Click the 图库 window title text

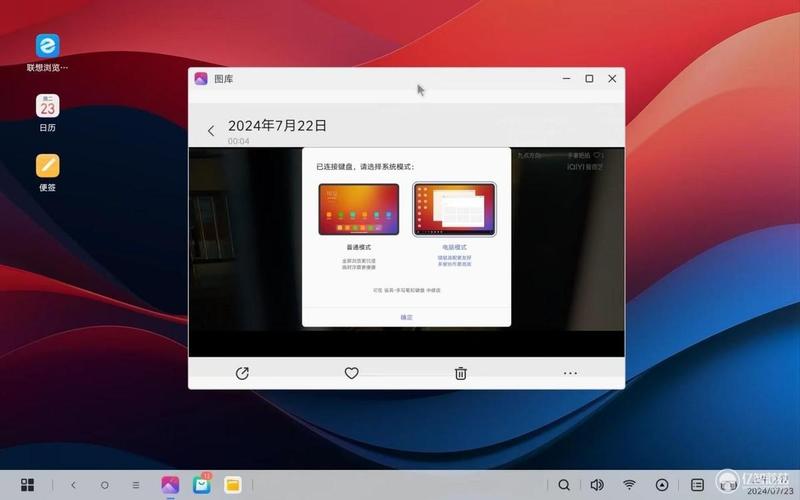click(223, 79)
